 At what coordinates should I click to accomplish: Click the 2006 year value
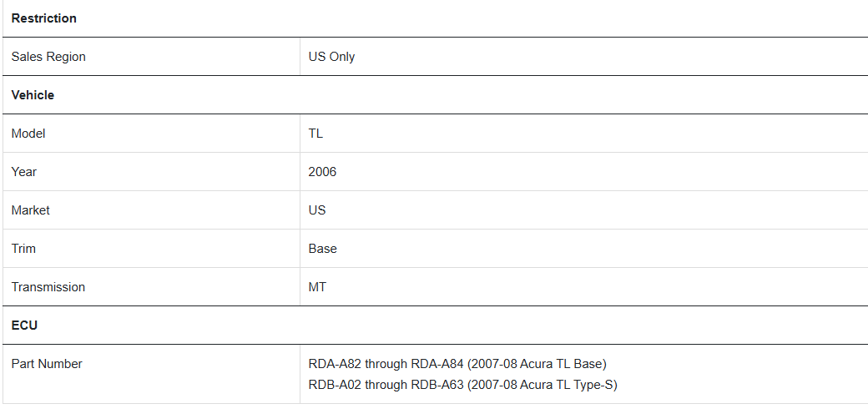[x=322, y=172]
